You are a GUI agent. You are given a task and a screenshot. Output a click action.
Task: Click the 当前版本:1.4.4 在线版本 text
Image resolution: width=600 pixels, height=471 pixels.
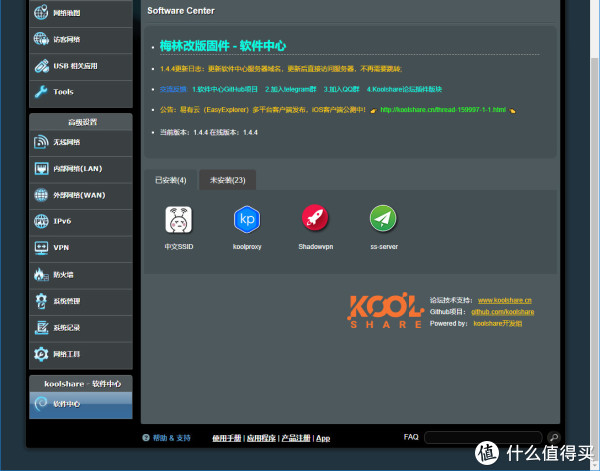(x=209, y=132)
